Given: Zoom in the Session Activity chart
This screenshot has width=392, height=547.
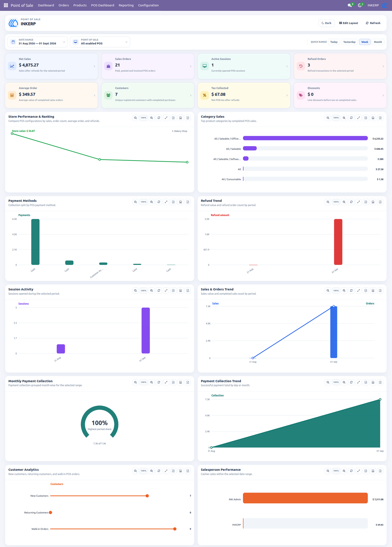Looking at the screenshot, I should point(152,291).
